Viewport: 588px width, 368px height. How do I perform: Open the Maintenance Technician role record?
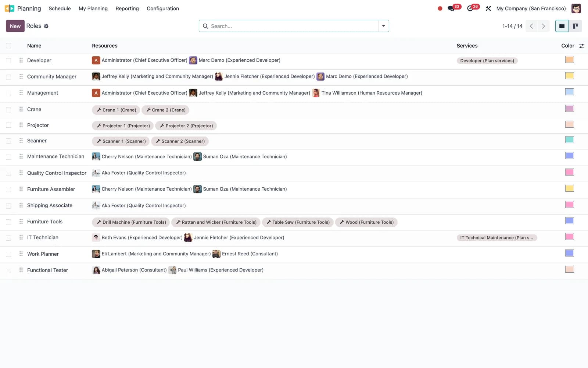(x=56, y=156)
